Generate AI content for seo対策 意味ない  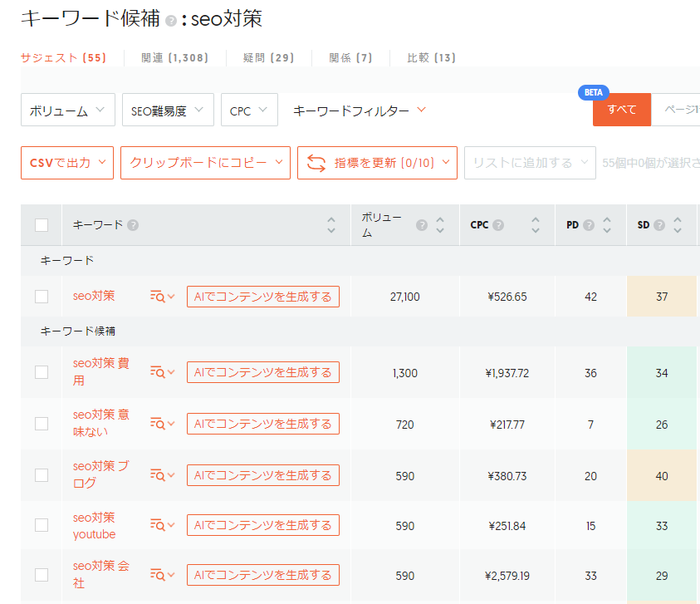coord(263,424)
